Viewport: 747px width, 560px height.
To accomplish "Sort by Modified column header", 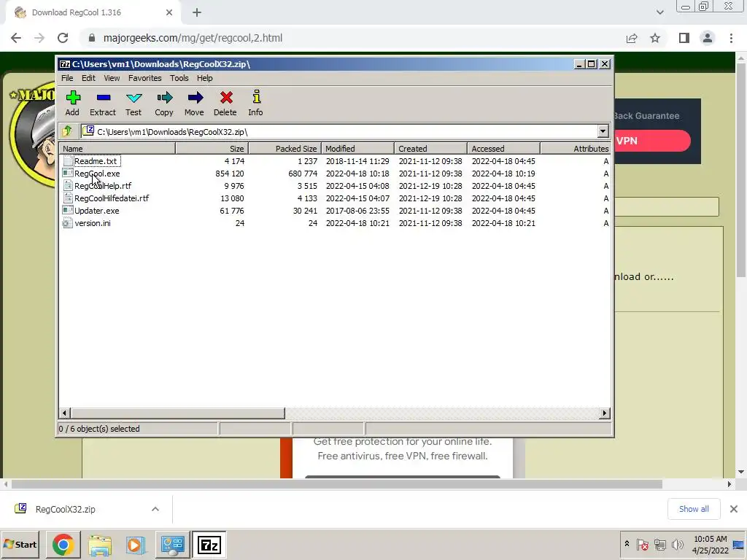I will point(357,149).
